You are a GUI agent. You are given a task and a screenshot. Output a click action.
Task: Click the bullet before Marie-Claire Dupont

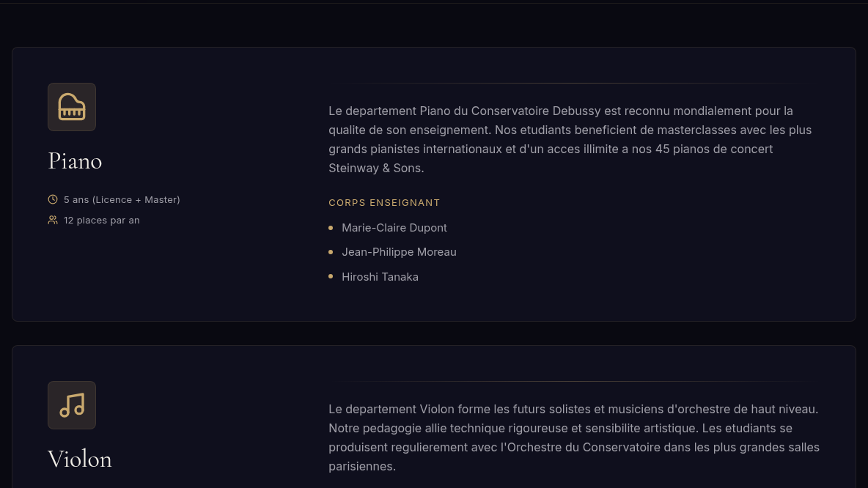tap(331, 228)
